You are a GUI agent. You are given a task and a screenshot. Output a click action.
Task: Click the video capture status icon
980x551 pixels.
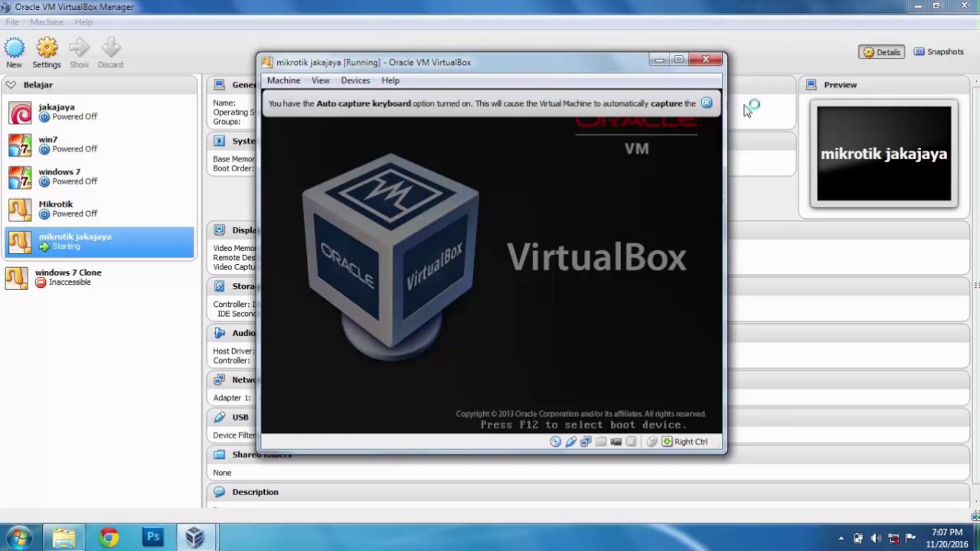click(x=616, y=442)
